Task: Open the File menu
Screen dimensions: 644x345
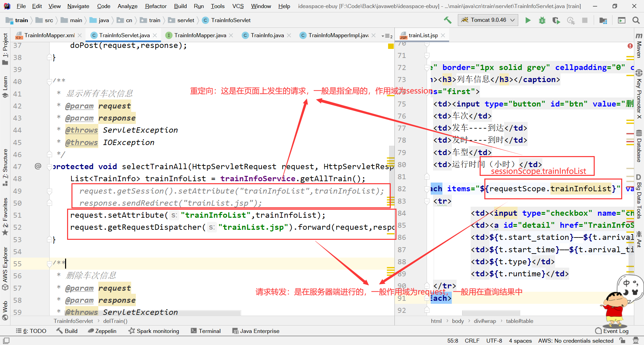Action: 21,6
